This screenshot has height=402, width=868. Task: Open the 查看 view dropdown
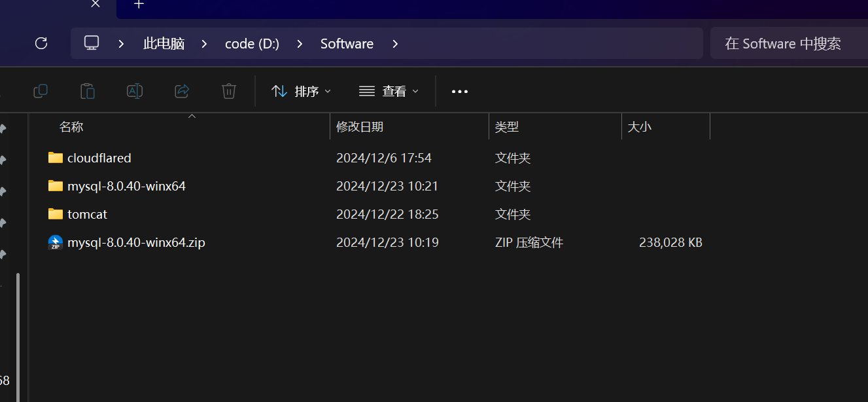[389, 92]
